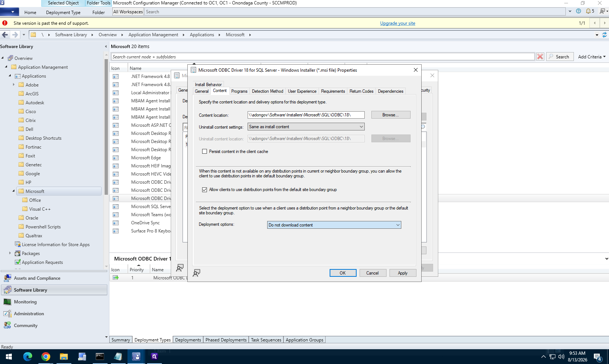609x364 pixels.
Task: Switch to the User Experience tab
Action: [302, 91]
